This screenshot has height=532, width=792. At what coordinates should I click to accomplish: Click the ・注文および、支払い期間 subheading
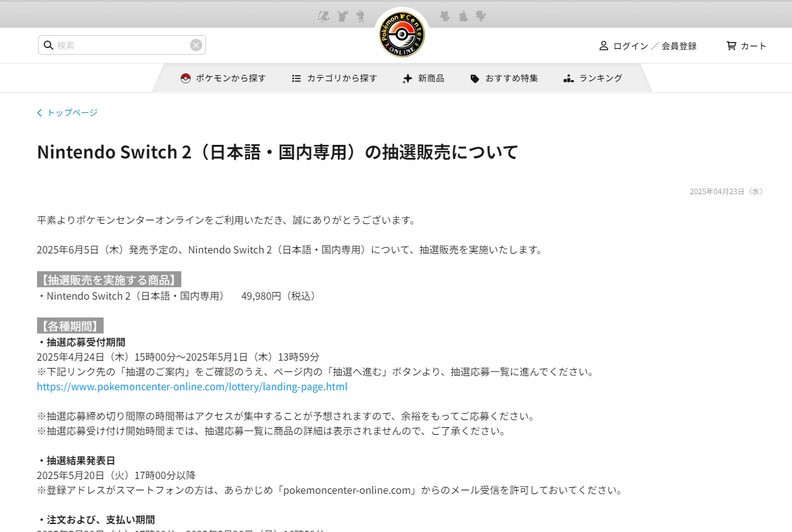pos(96,520)
